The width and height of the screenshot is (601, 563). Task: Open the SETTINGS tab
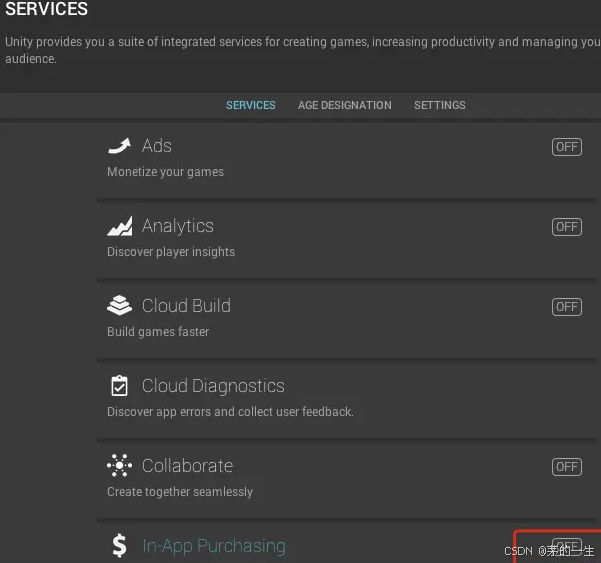tap(440, 105)
